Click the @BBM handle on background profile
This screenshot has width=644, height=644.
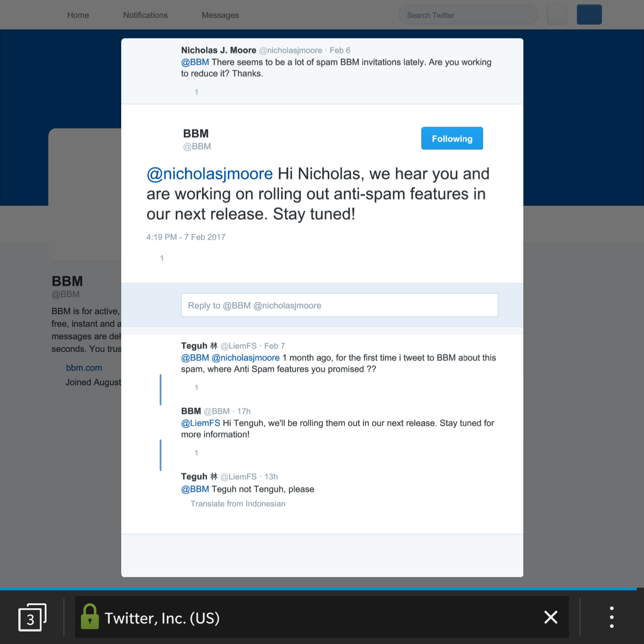pyautogui.click(x=65, y=294)
